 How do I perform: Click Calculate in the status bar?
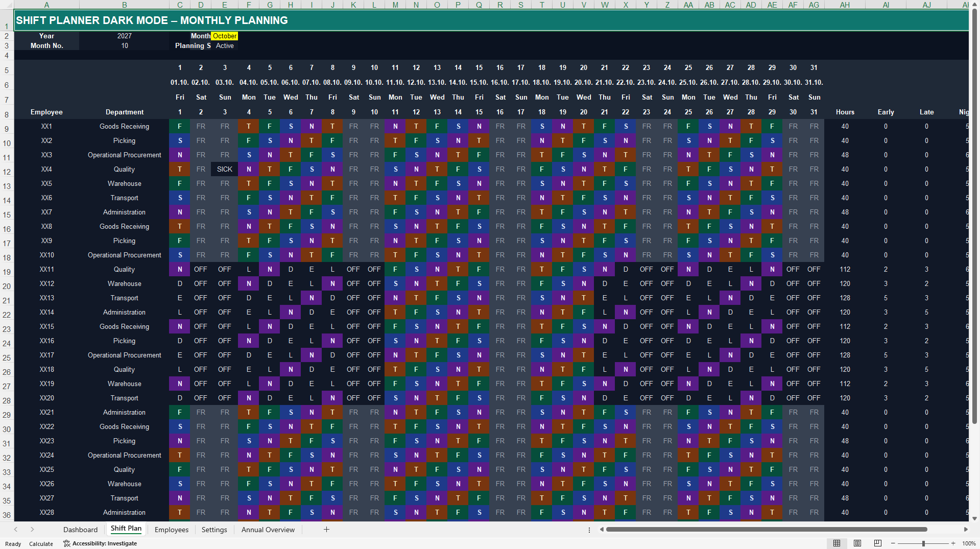pyautogui.click(x=41, y=544)
